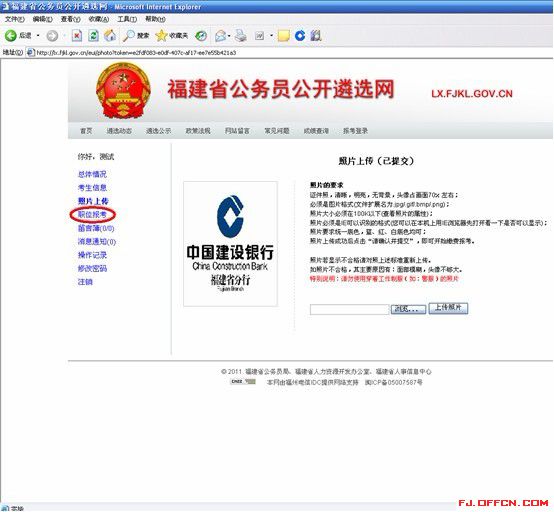Image resolution: width=554 pixels, height=512 pixels.
Task: Open the 文件 (File) menu
Action: click(x=14, y=19)
